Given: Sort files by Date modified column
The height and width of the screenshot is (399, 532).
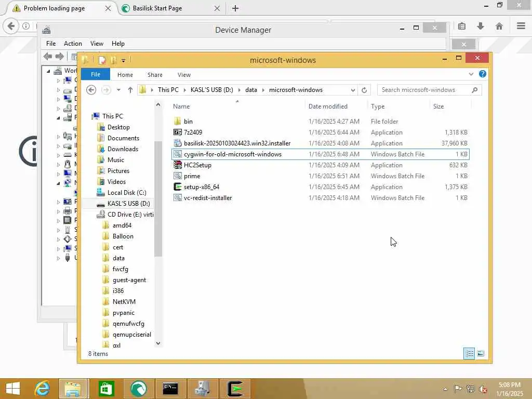Looking at the screenshot, I should (328, 106).
